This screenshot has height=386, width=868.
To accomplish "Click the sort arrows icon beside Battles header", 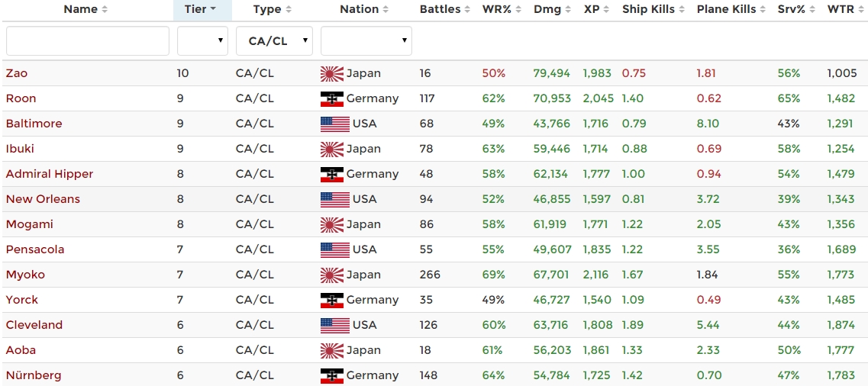I will [467, 10].
